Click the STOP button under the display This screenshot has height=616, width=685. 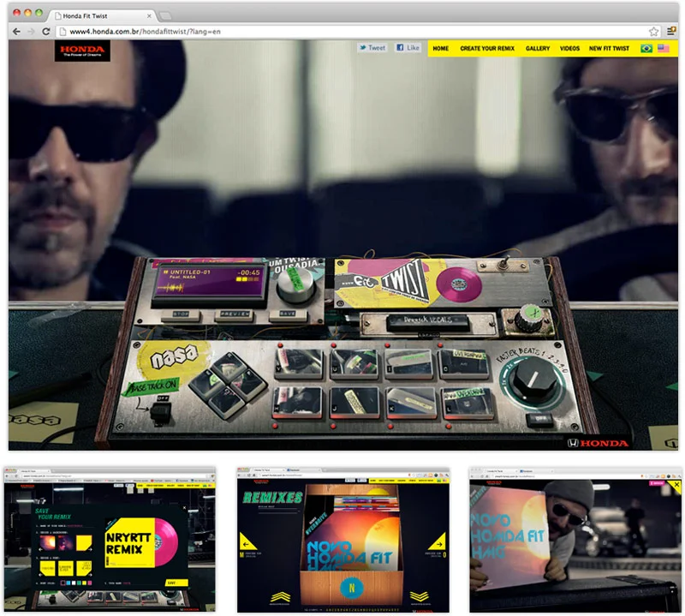pos(181,314)
